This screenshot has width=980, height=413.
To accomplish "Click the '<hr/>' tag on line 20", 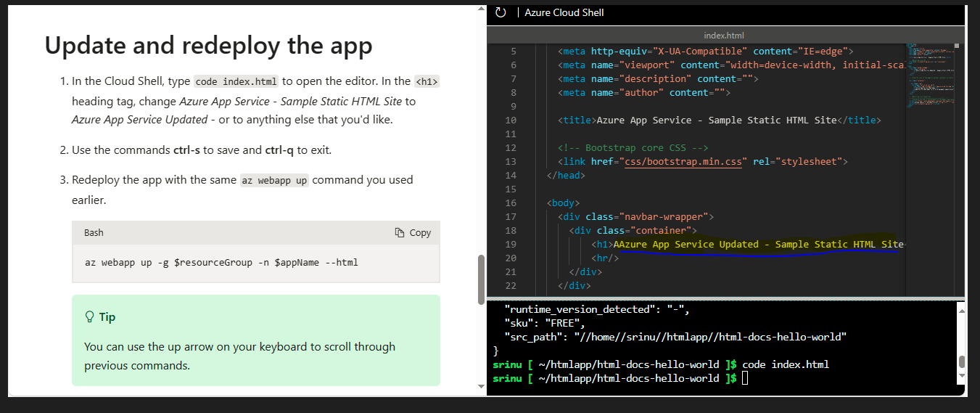I will click(x=605, y=258).
